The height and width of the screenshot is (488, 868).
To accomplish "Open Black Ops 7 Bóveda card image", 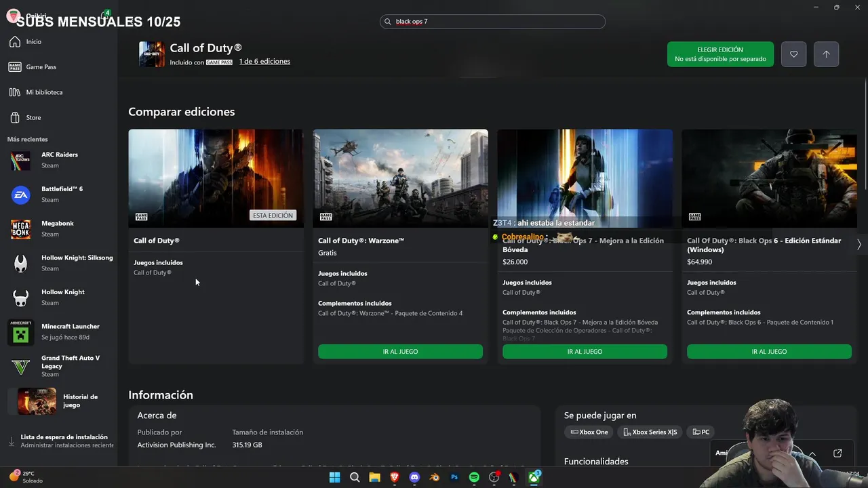I will [585, 178].
